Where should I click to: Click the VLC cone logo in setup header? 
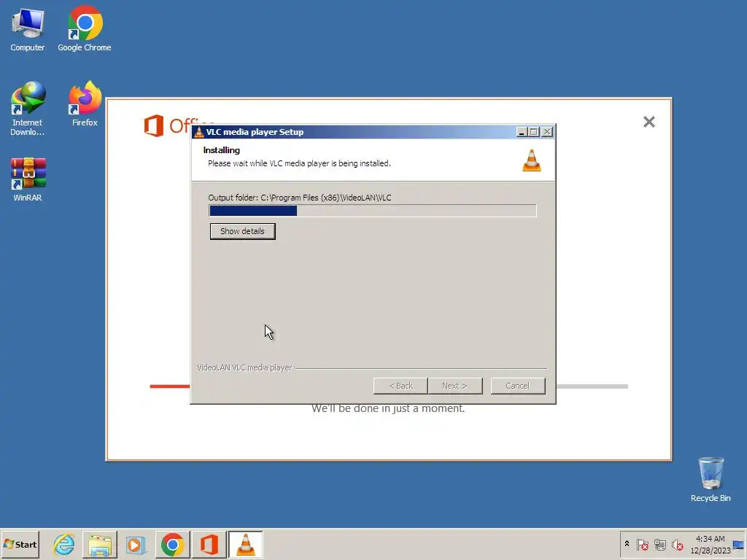click(x=532, y=160)
